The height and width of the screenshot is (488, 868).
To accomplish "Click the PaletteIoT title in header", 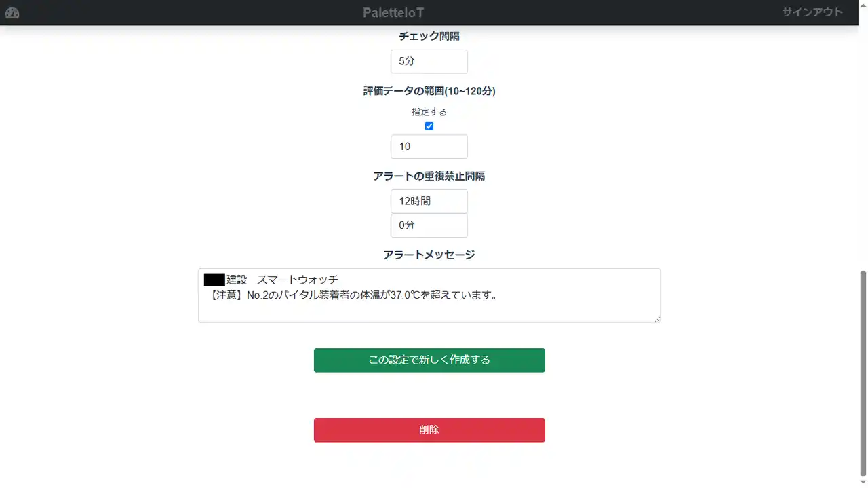I will (x=393, y=13).
